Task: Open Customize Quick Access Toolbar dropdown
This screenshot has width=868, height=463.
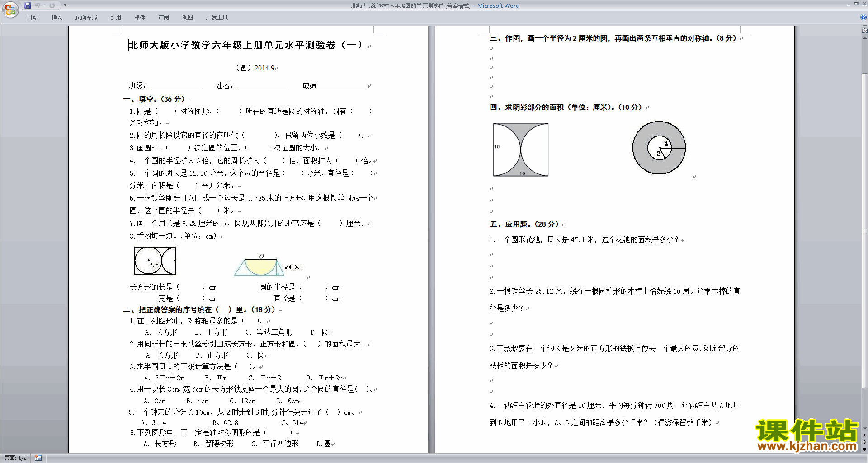Action: tap(65, 5)
